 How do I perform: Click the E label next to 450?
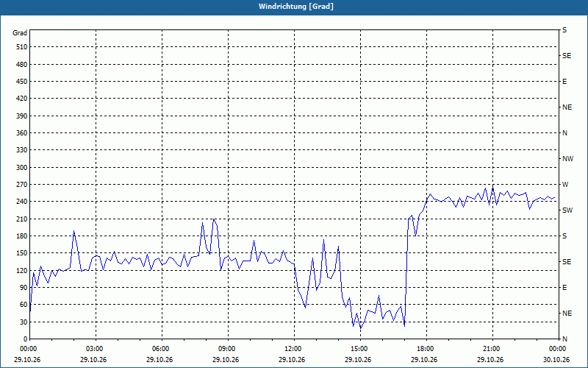[x=564, y=82]
